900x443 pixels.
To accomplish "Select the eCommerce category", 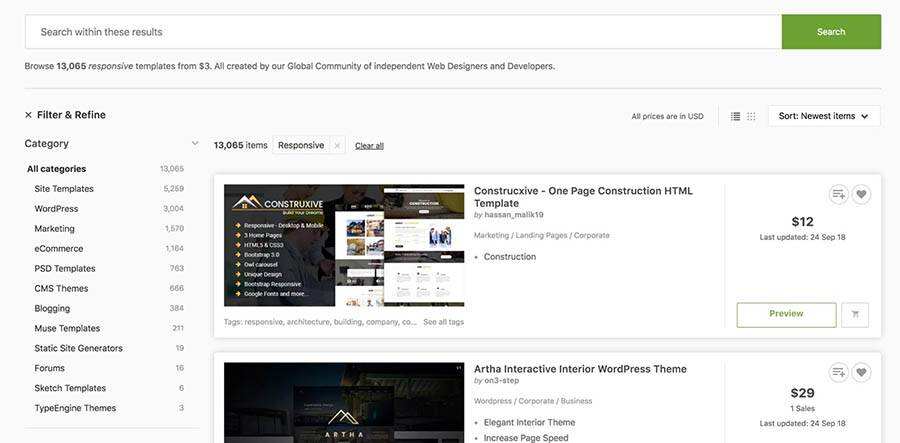I will (59, 249).
